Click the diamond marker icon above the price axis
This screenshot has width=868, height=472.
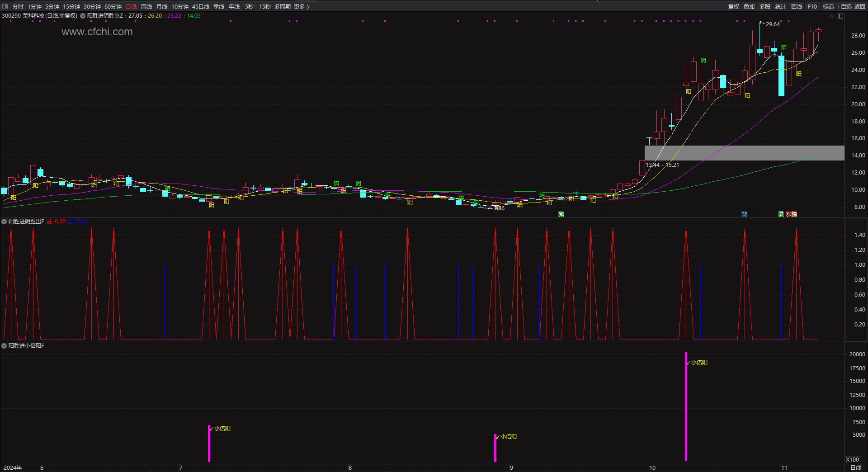pyautogui.click(x=832, y=16)
